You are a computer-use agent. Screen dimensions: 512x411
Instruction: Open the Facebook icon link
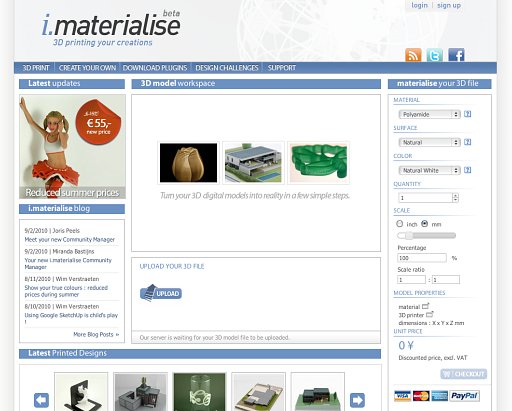(456, 55)
